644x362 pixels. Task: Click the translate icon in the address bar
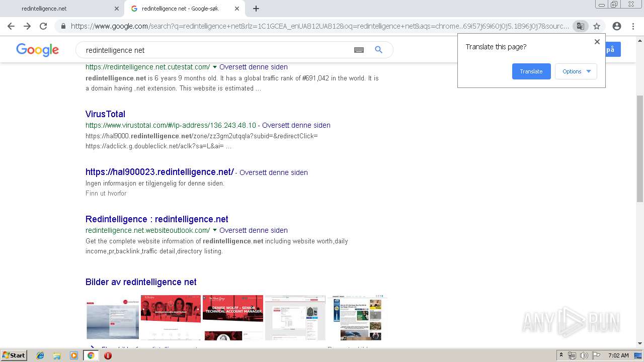click(580, 26)
